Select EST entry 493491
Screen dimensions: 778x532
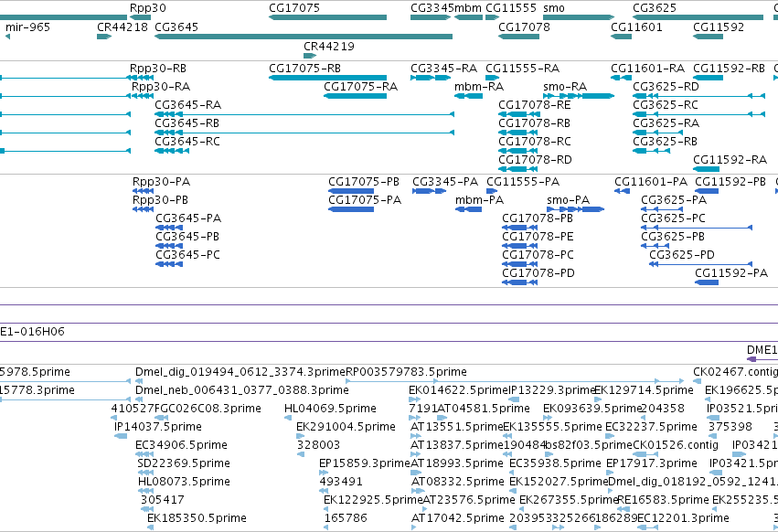click(x=341, y=482)
